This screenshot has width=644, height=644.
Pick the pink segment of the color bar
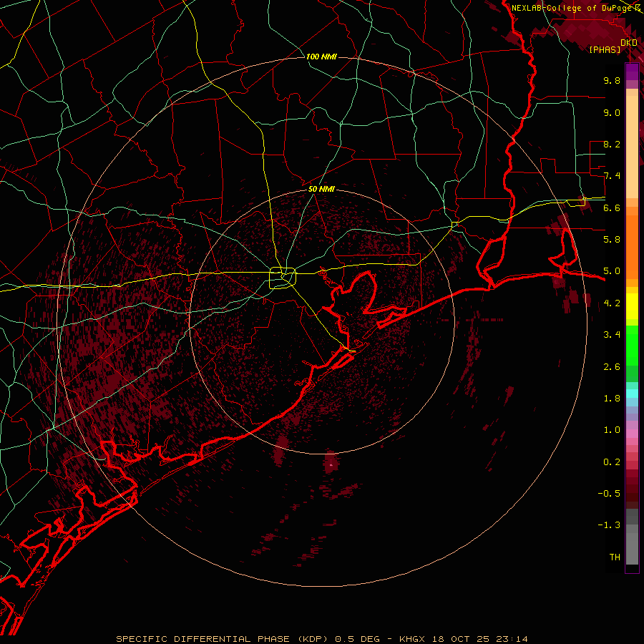point(632,434)
